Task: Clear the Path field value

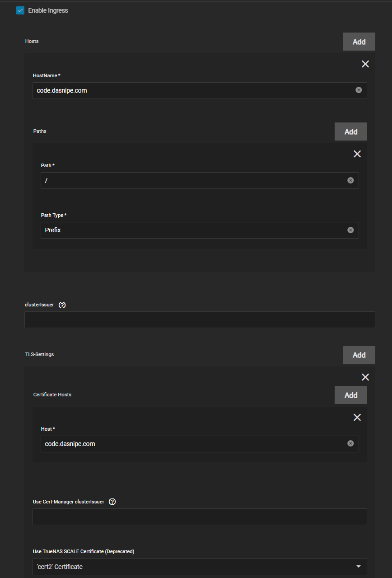Action: point(350,180)
